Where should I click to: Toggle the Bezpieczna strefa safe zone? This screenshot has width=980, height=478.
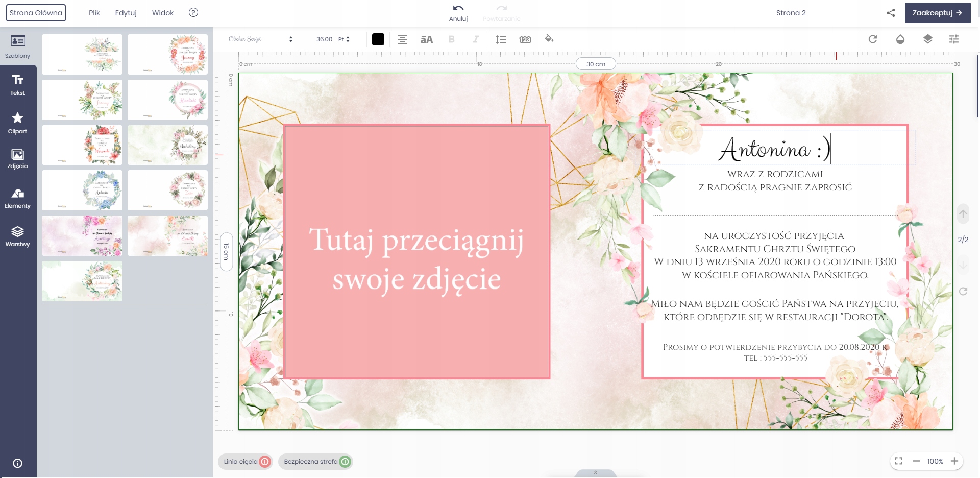click(316, 462)
